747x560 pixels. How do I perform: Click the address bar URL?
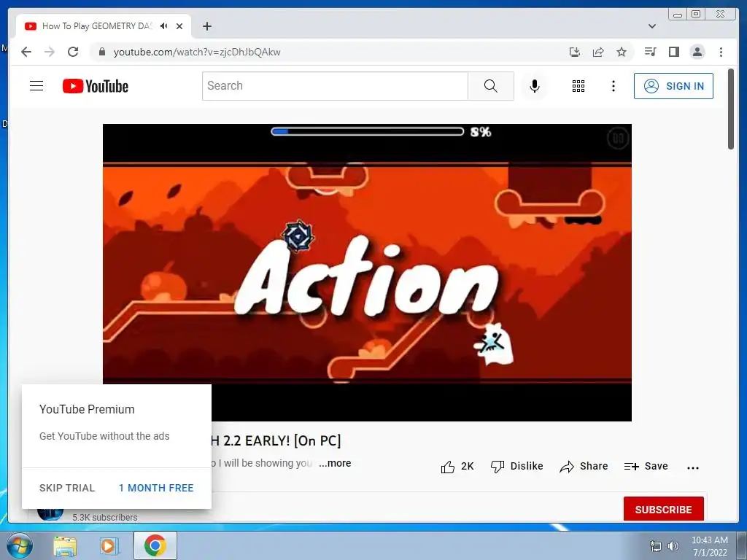point(197,52)
